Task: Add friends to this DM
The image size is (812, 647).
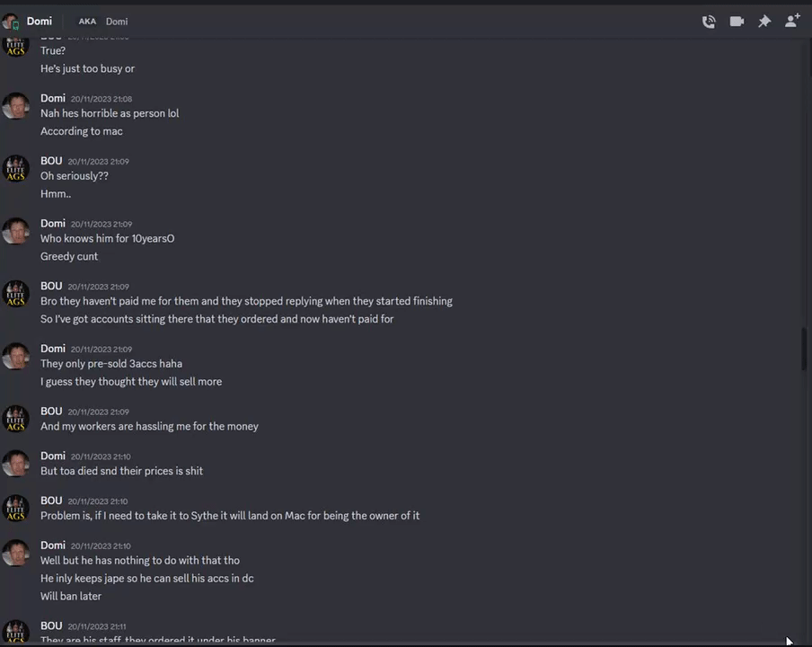Action: (x=792, y=22)
